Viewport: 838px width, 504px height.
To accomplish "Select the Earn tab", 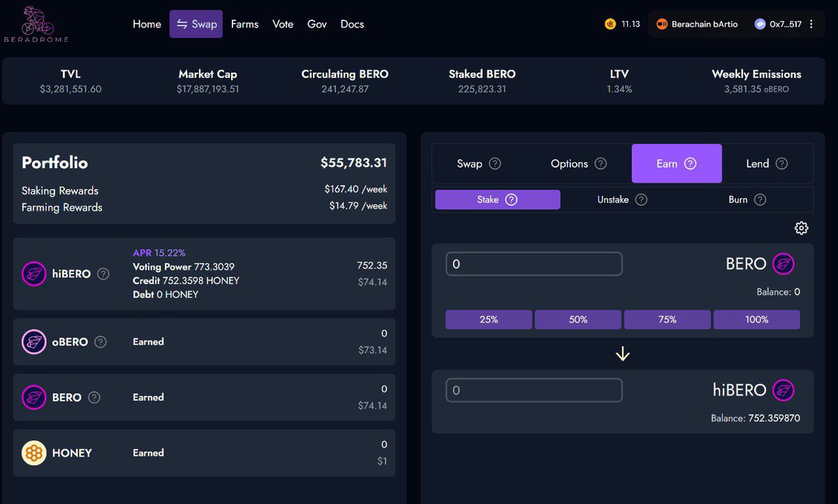I will click(677, 163).
